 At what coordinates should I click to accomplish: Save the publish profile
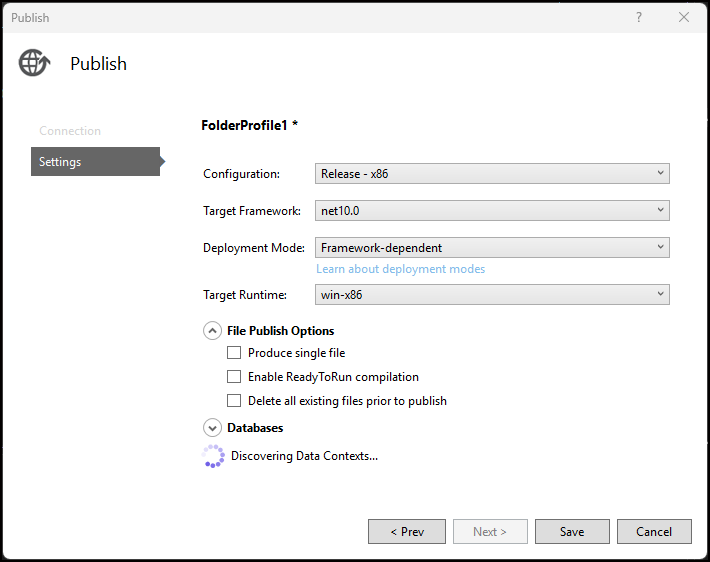572,532
